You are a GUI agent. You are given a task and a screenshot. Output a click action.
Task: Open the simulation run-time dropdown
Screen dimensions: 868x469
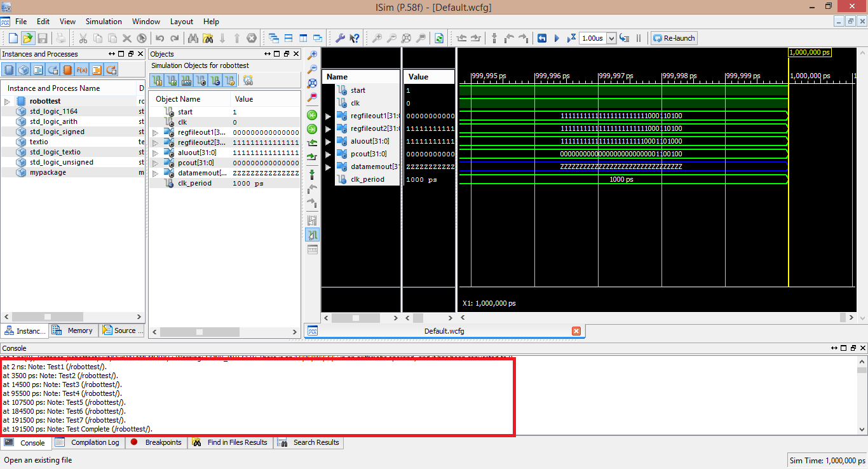pos(611,38)
